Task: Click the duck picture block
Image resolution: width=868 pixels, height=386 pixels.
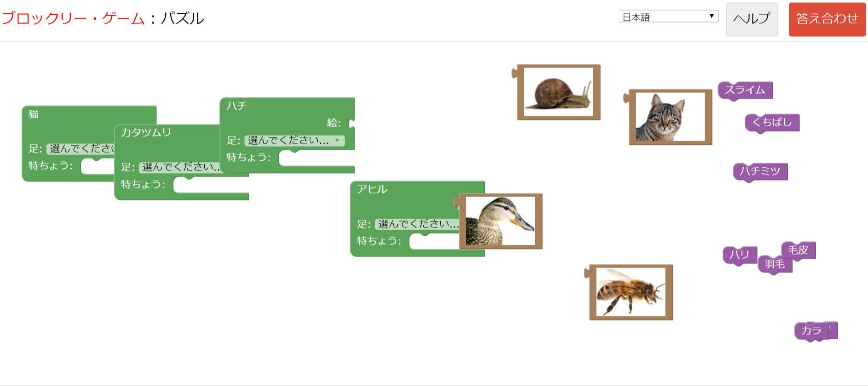Action: click(500, 221)
